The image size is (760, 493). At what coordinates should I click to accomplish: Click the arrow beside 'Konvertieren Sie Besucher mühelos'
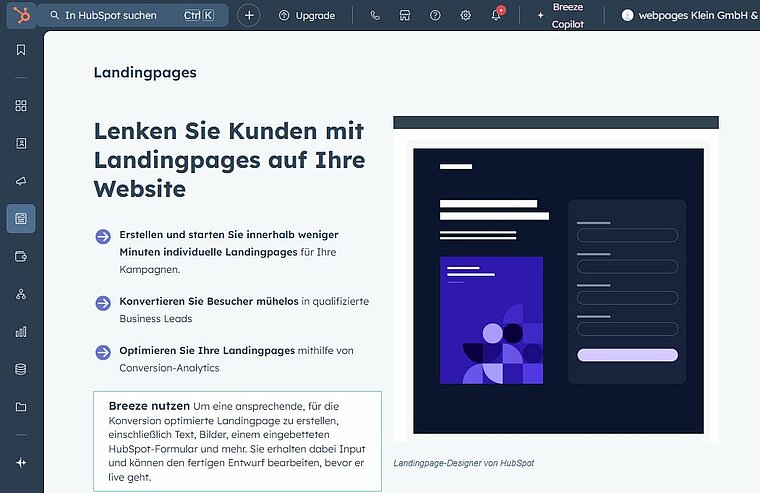pos(103,303)
